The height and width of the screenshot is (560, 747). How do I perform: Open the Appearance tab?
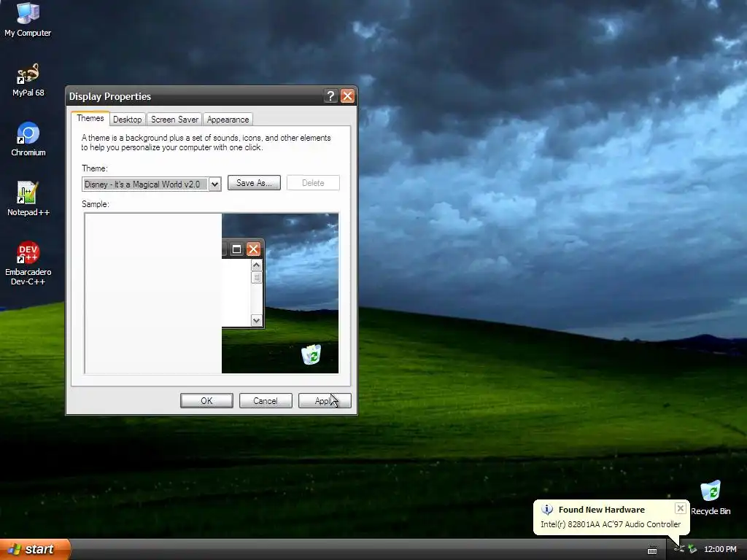coord(228,120)
